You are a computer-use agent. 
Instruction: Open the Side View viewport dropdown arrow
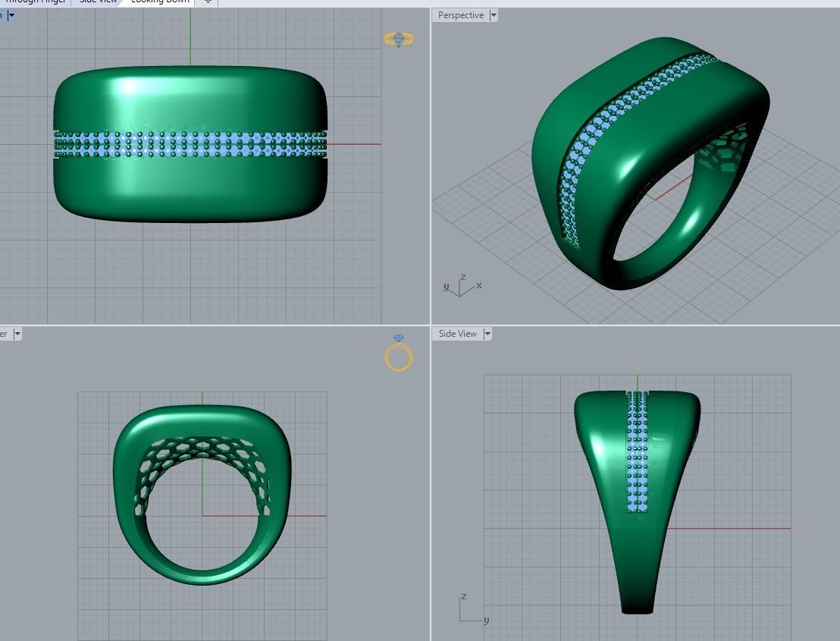(x=487, y=334)
